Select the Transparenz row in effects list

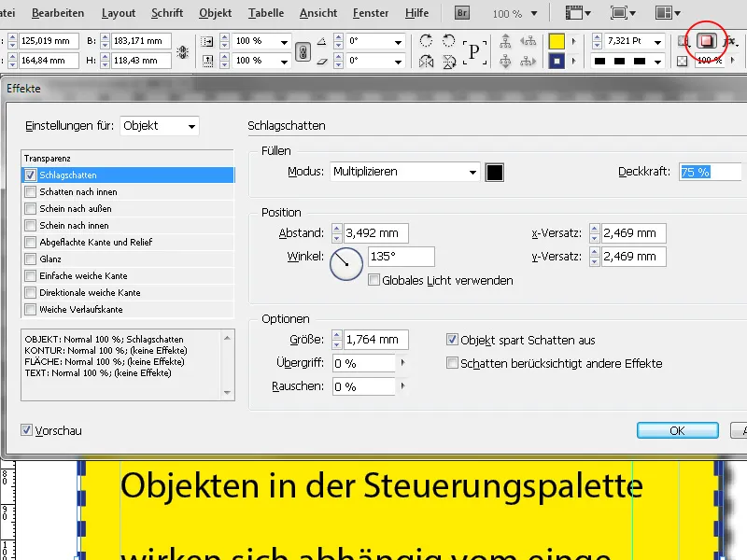[x=128, y=158]
